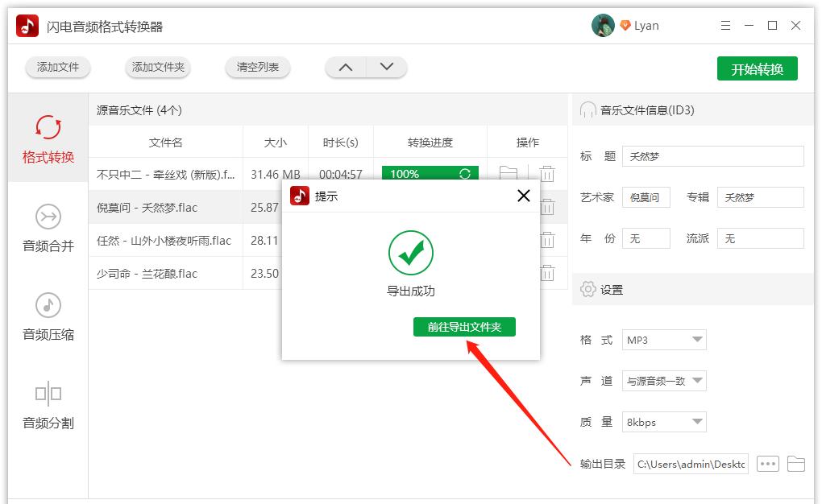Click 前往导出文件夹 in the success dialog
Image resolution: width=822 pixels, height=504 pixels.
(x=464, y=328)
